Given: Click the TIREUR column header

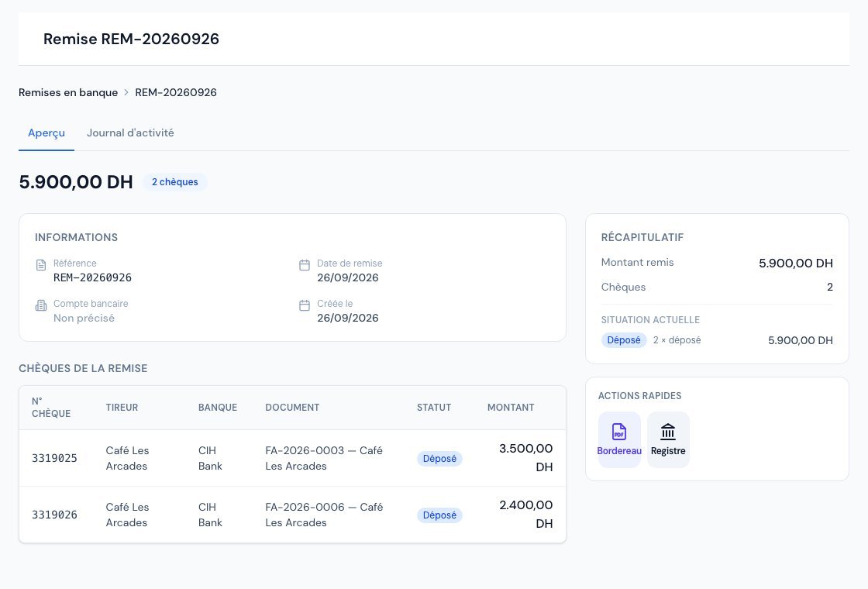Looking at the screenshot, I should [x=122, y=408].
